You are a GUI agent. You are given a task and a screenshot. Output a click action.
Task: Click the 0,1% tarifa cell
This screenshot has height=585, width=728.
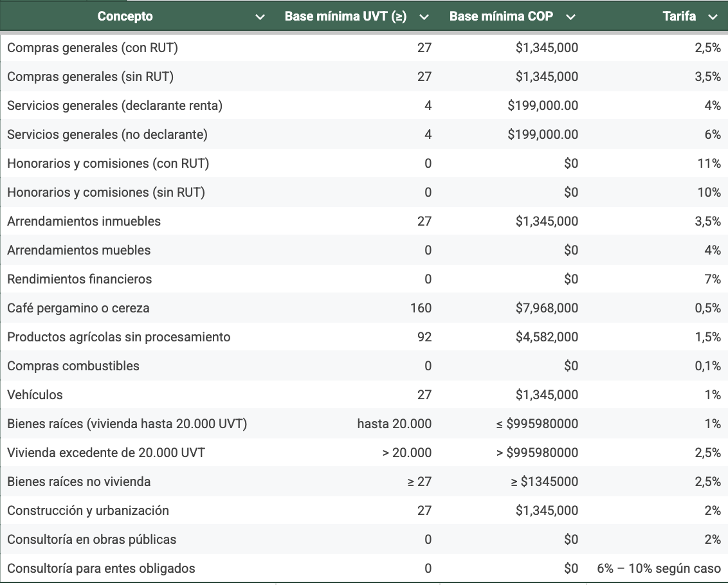(x=707, y=366)
